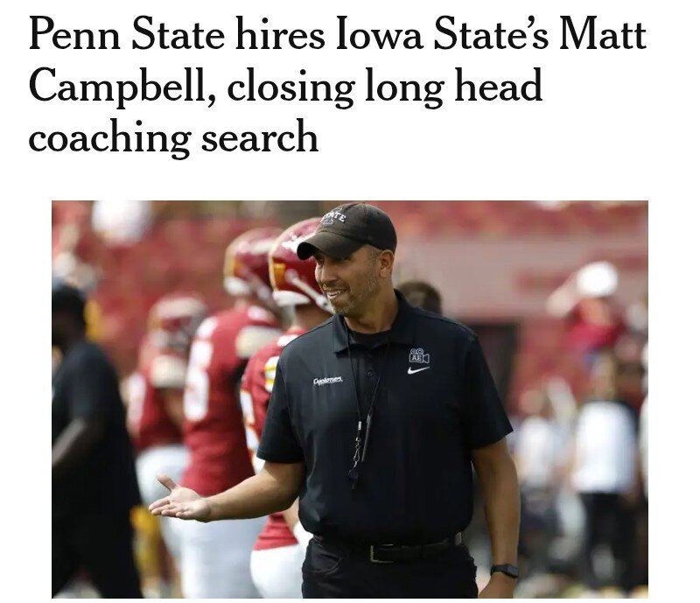
Task: Click the whistle hanging from the lanyard
Action: click(354, 476)
